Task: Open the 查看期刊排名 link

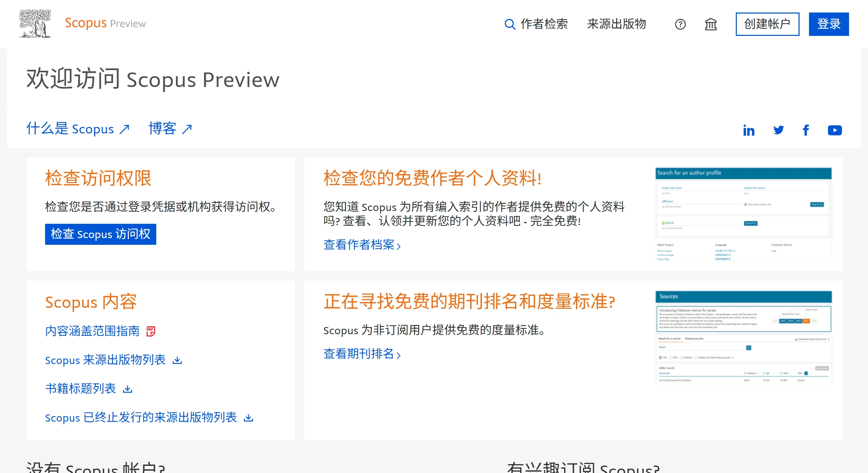Action: click(x=360, y=354)
